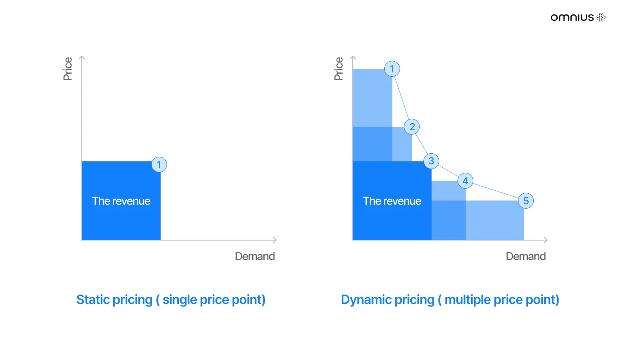
Task: Click the light blue bar under marker 5
Action: click(x=495, y=221)
